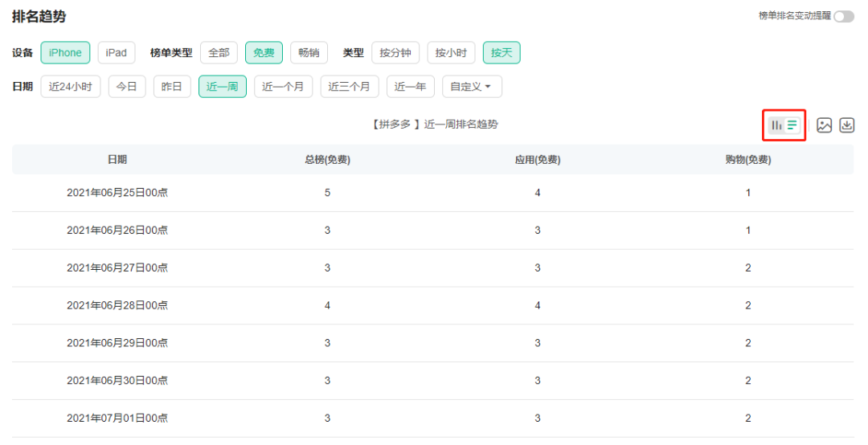Click 购物 rank 1 on 06月26日

click(x=748, y=231)
